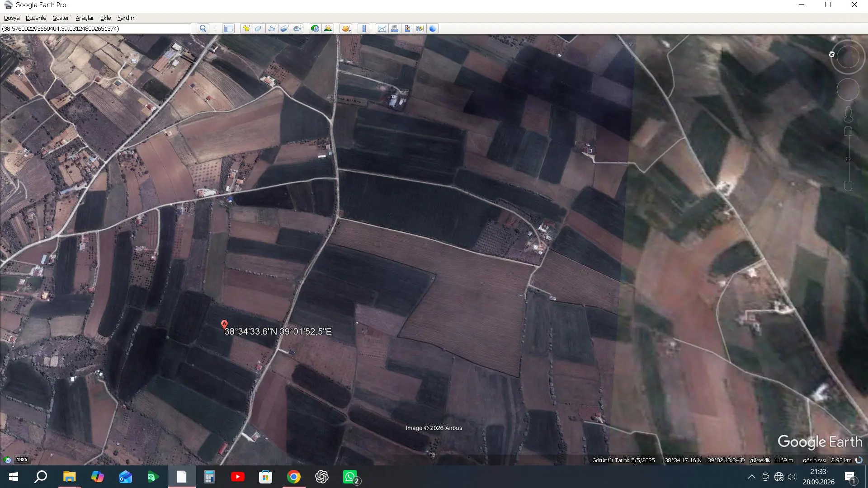
Task: Show historical imagery
Action: pyautogui.click(x=315, y=28)
